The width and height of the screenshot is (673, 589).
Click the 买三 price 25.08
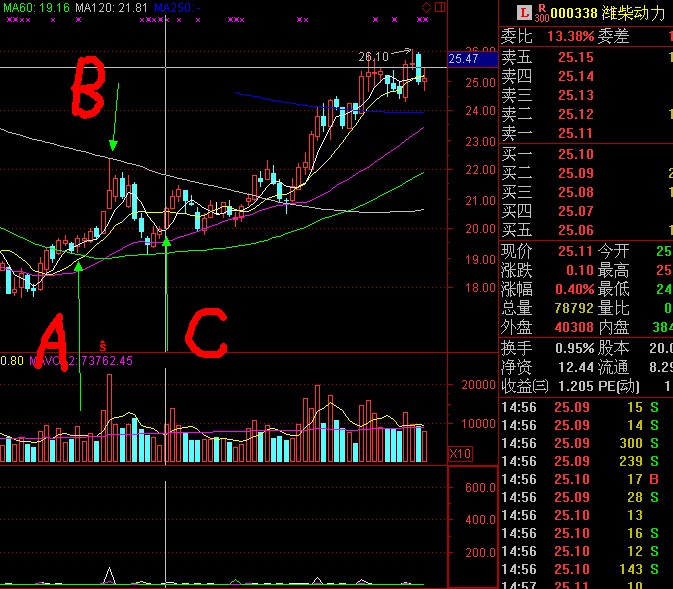pyautogui.click(x=576, y=192)
